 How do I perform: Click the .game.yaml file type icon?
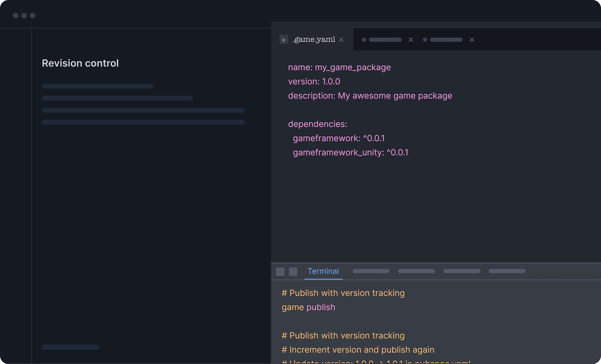pos(283,40)
